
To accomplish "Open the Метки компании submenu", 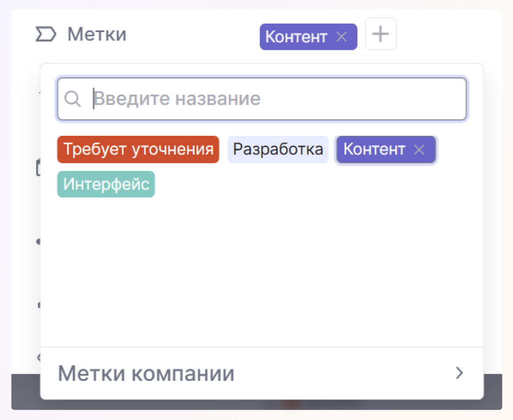I will [146, 374].
